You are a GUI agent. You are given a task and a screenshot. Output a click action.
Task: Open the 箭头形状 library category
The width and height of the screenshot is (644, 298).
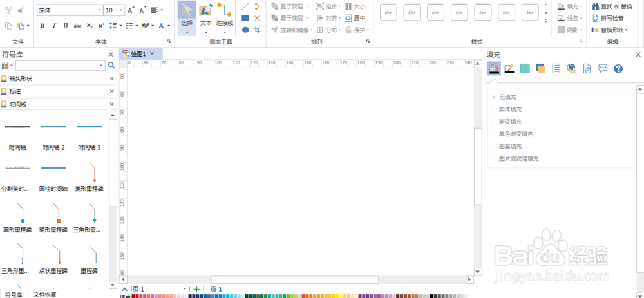click(59, 79)
